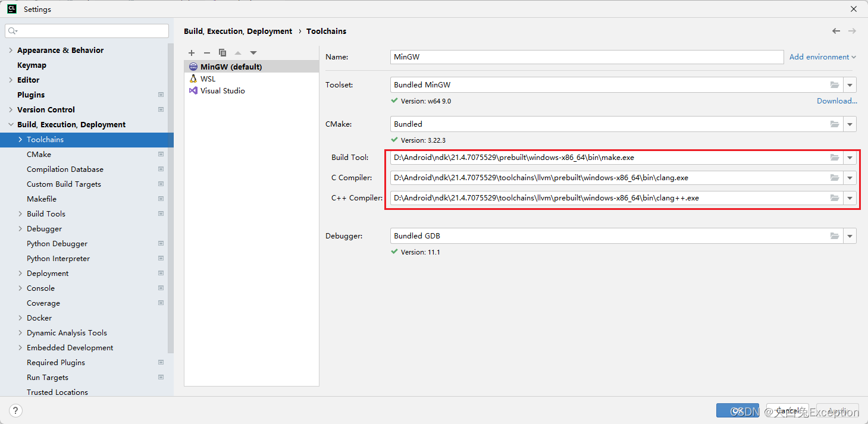This screenshot has height=424, width=868.
Task: Move toolchain up with arrow icon
Action: click(x=238, y=53)
